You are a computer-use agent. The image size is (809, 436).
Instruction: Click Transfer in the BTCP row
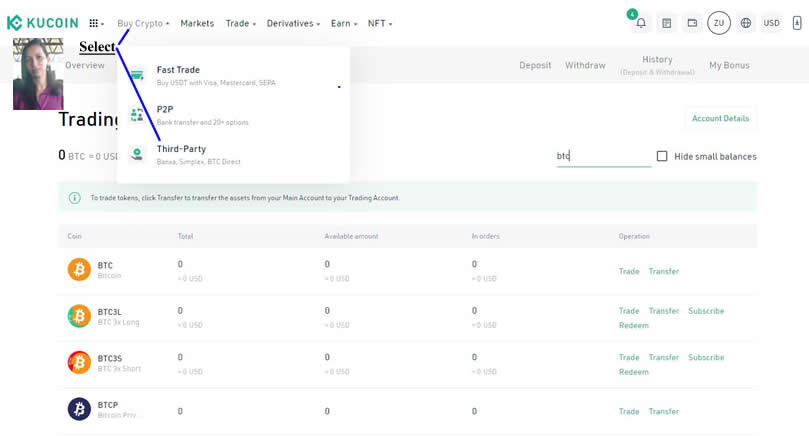point(664,411)
